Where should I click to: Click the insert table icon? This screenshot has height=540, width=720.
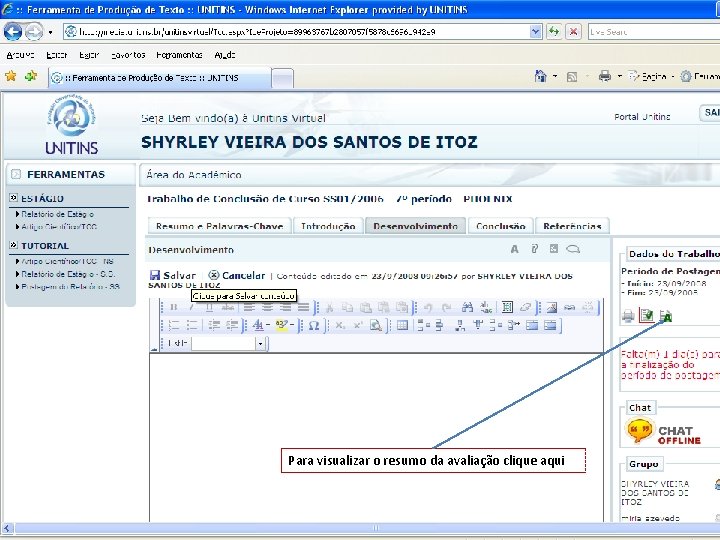click(x=402, y=326)
